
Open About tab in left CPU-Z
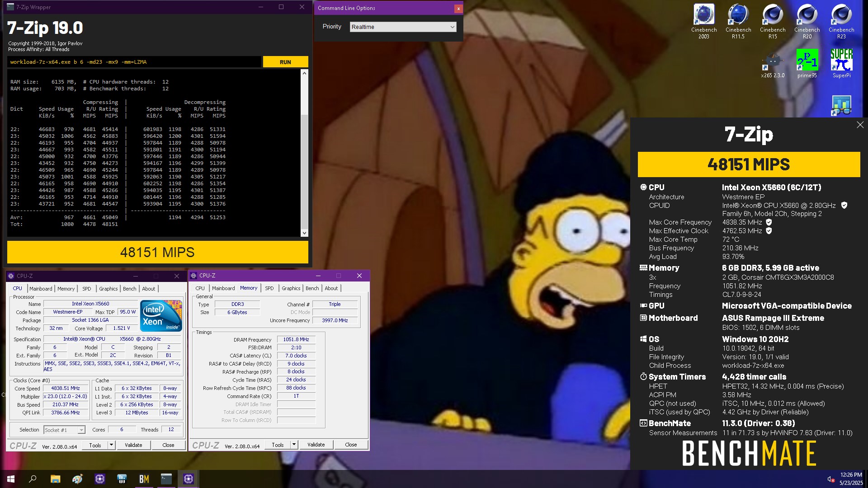point(149,289)
